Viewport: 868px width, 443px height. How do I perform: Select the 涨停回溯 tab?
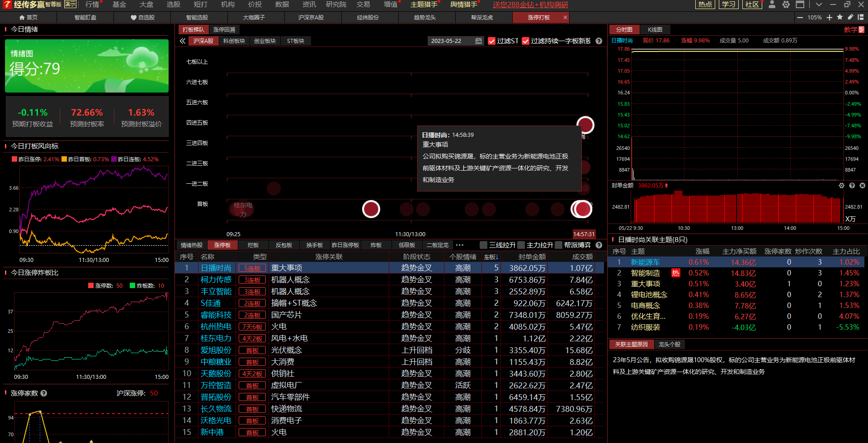coord(224,30)
